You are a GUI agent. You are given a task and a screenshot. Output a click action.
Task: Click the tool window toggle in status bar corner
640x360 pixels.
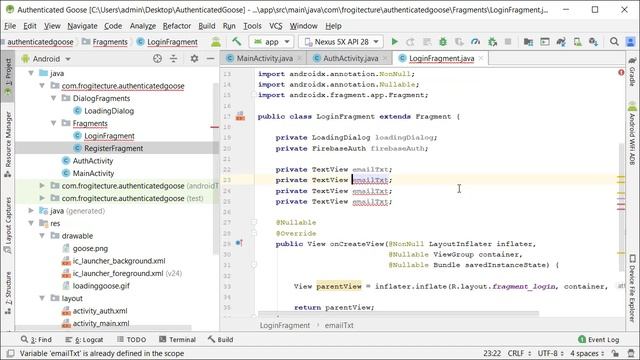pyautogui.click(x=11, y=353)
